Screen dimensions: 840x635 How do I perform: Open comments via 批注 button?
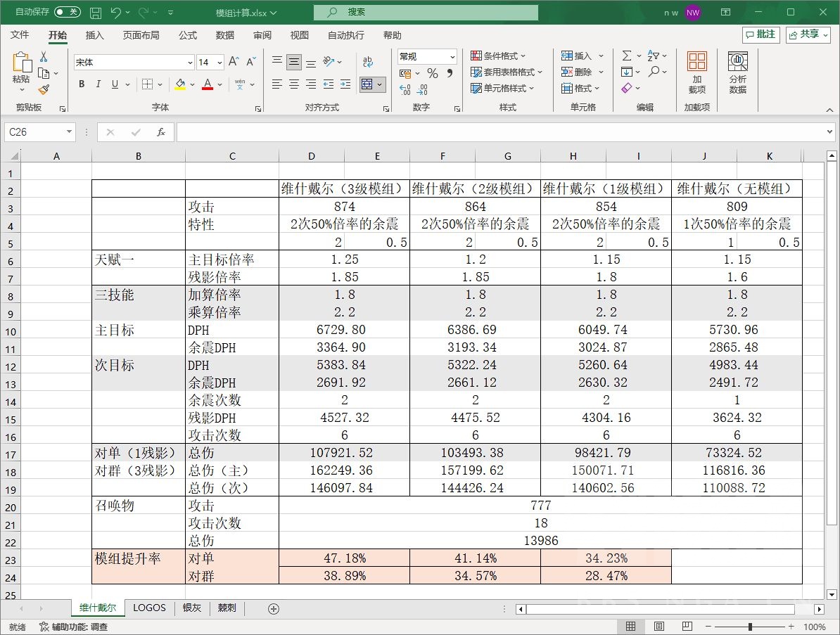[x=761, y=35]
